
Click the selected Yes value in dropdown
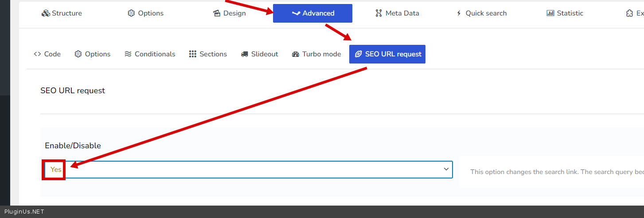point(56,170)
